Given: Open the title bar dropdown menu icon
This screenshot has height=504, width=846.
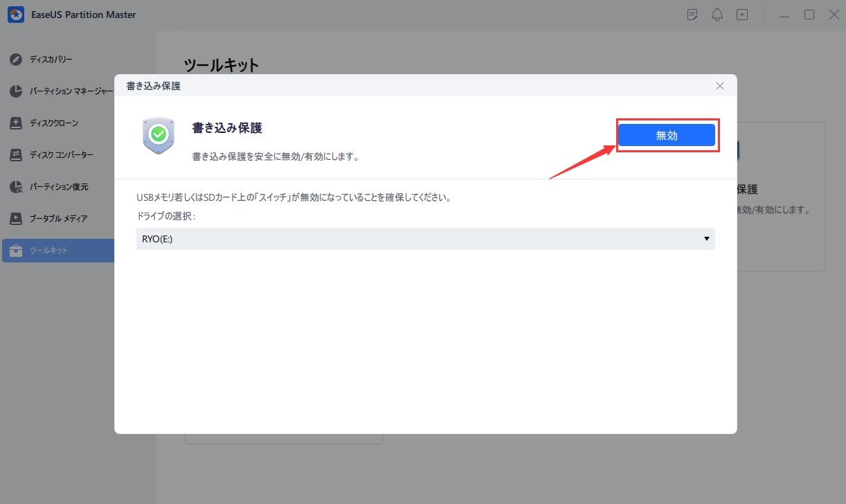Looking at the screenshot, I should coord(742,15).
